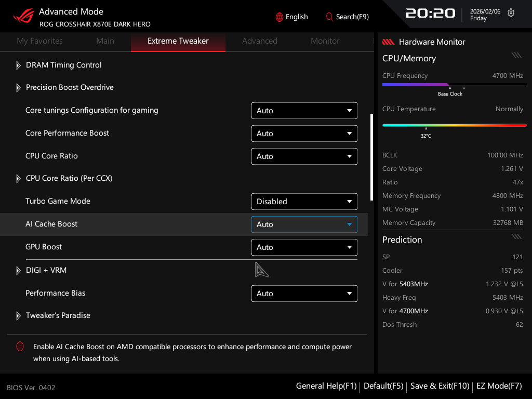Click the vertical scrollbar in the settings list
Image resolution: width=532 pixels, height=399 pixels.
tap(371, 156)
